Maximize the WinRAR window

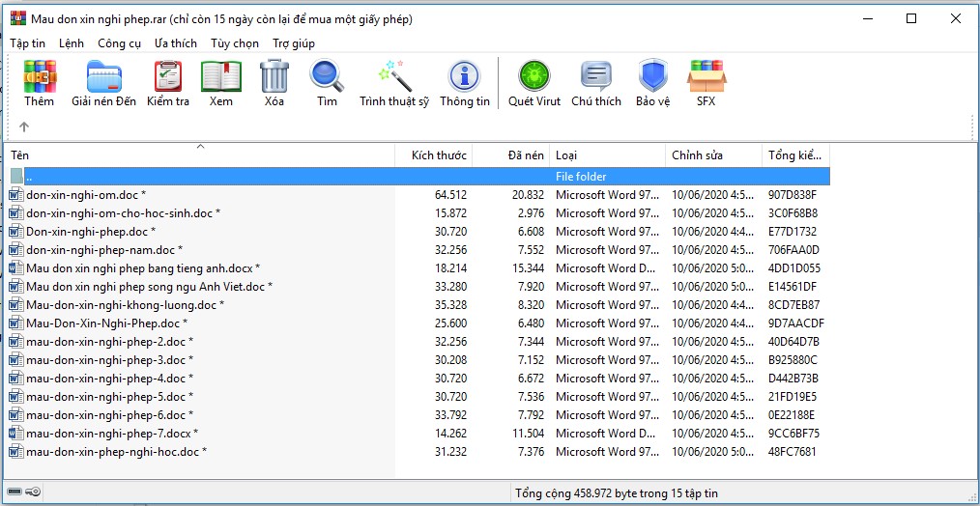coord(911,18)
